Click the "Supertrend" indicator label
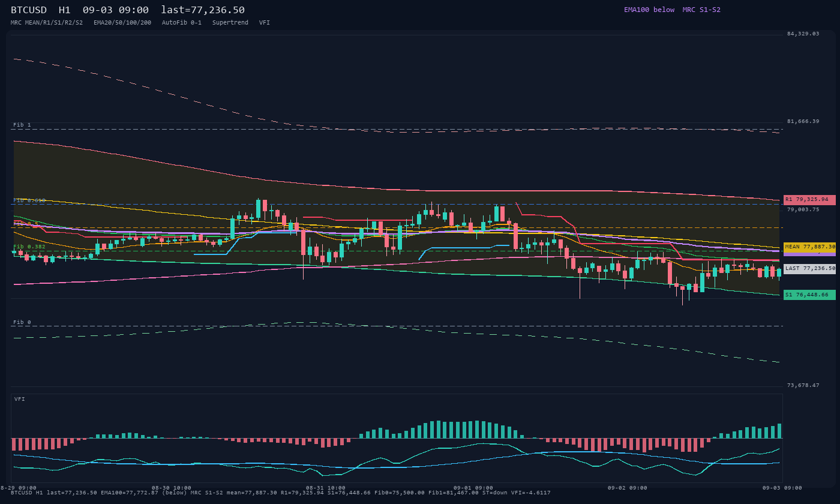The width and height of the screenshot is (840, 504). point(230,22)
